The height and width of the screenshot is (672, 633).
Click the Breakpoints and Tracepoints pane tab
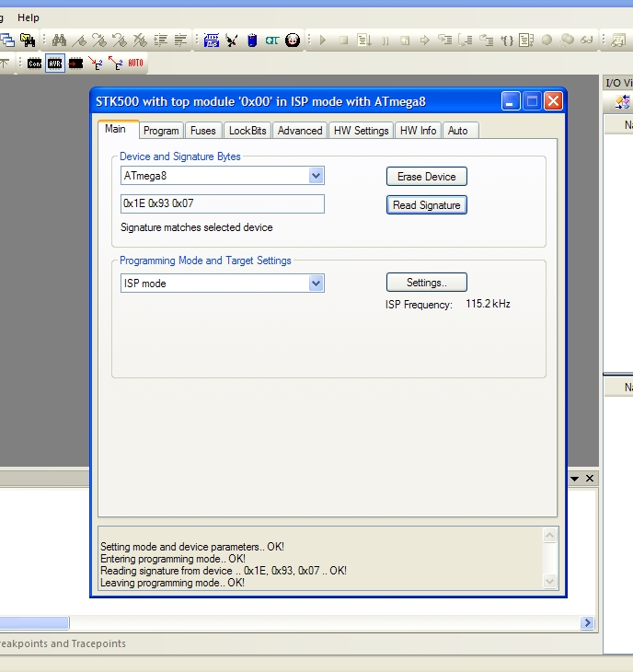(x=63, y=643)
